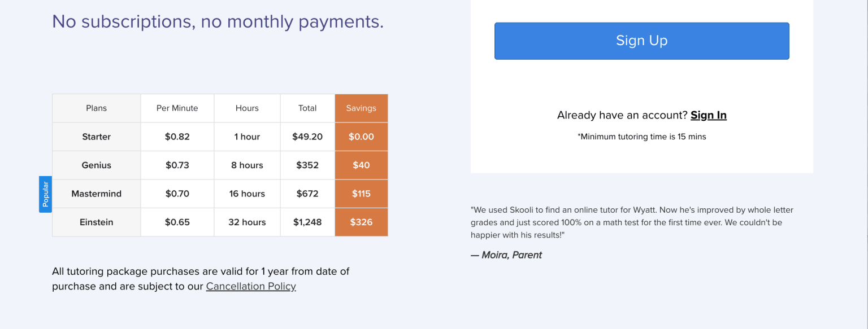The width and height of the screenshot is (868, 329).
Task: Click the Per Minute column header
Action: pyautogui.click(x=177, y=108)
